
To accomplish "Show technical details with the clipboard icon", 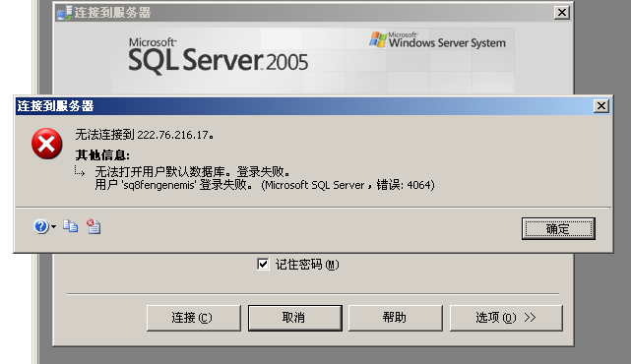I will pyautogui.click(x=94, y=226).
